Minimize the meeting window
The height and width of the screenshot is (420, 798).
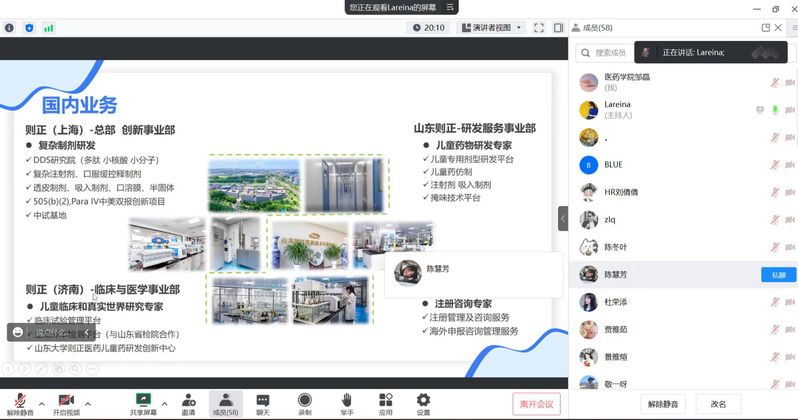[757, 9]
